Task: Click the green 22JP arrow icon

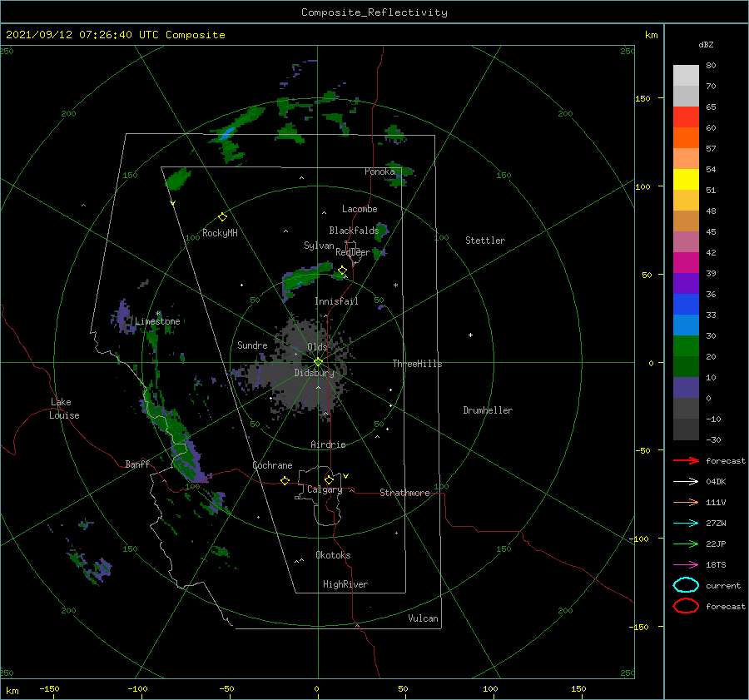Action: click(x=686, y=544)
